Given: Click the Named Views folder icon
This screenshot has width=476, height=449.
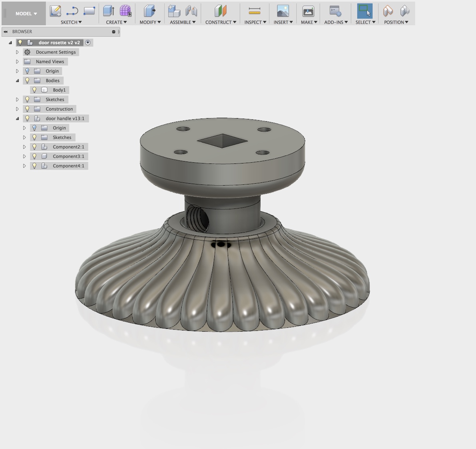Looking at the screenshot, I should [x=27, y=62].
